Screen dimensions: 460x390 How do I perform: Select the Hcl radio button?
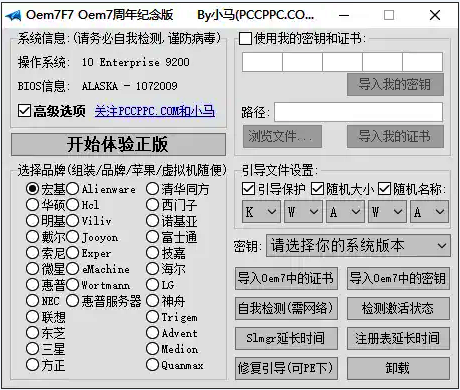72,205
